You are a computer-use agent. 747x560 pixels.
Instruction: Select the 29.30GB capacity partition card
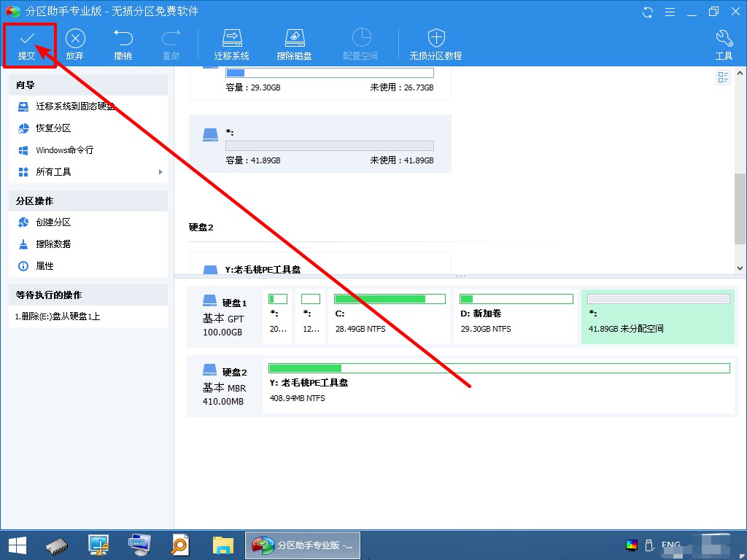pos(320,83)
